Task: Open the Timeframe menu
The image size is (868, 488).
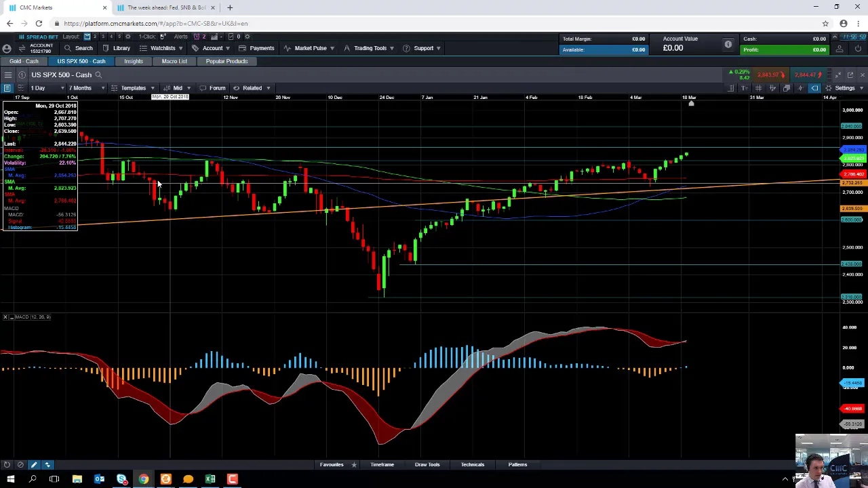Action: click(382, 465)
